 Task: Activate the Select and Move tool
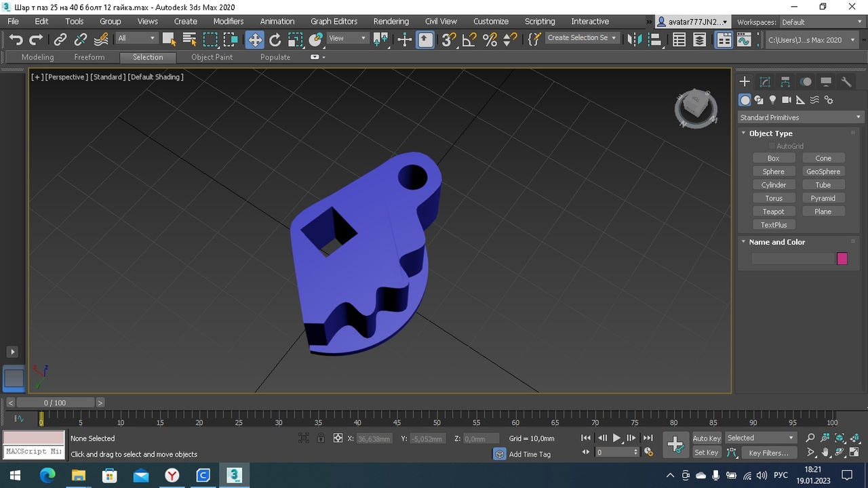point(255,40)
